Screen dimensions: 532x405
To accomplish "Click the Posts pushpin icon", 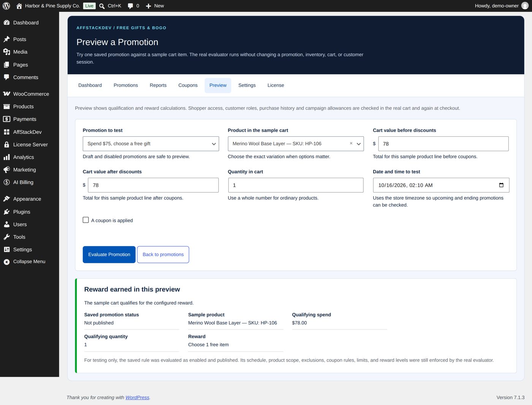I will tap(6, 39).
